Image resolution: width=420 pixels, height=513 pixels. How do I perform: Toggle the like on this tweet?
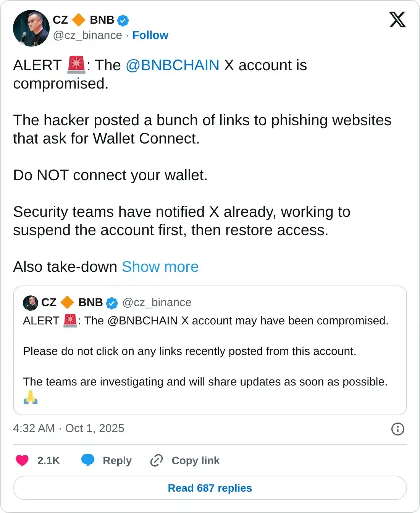coord(22,460)
